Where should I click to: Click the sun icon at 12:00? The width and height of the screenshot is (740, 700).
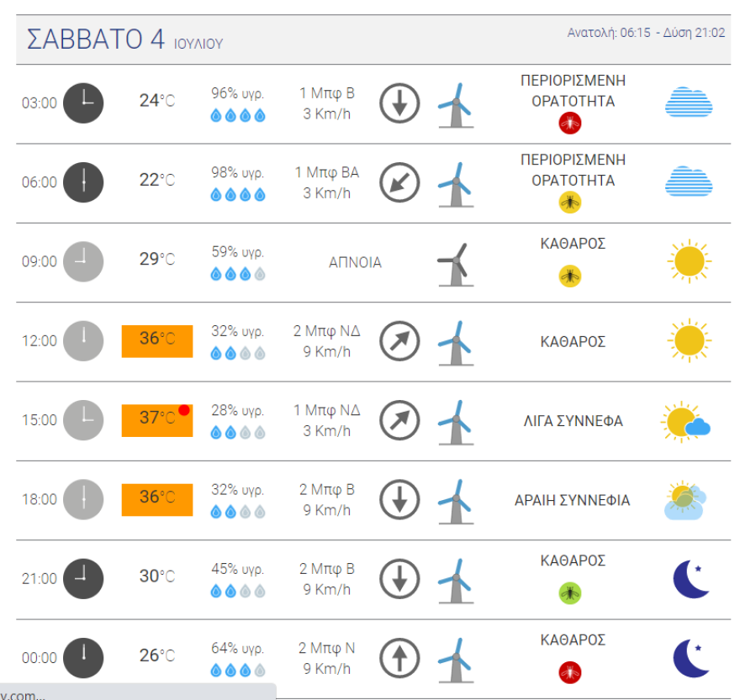689,340
